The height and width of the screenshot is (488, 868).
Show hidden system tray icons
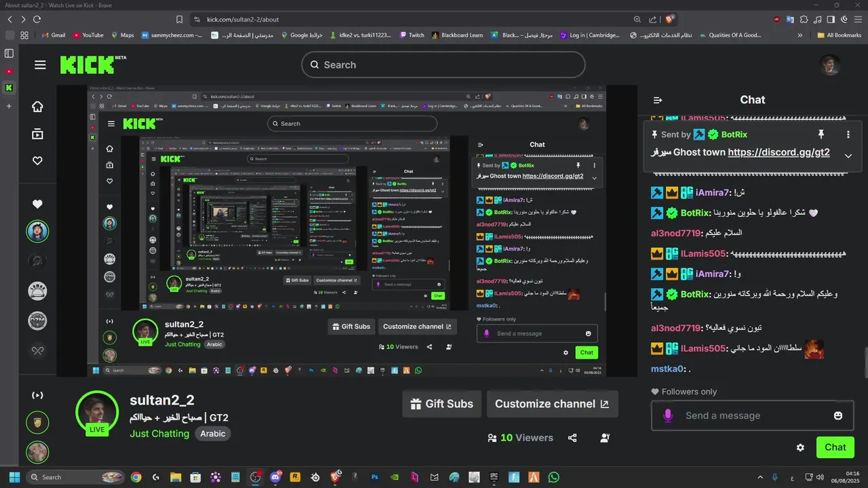coord(759,477)
